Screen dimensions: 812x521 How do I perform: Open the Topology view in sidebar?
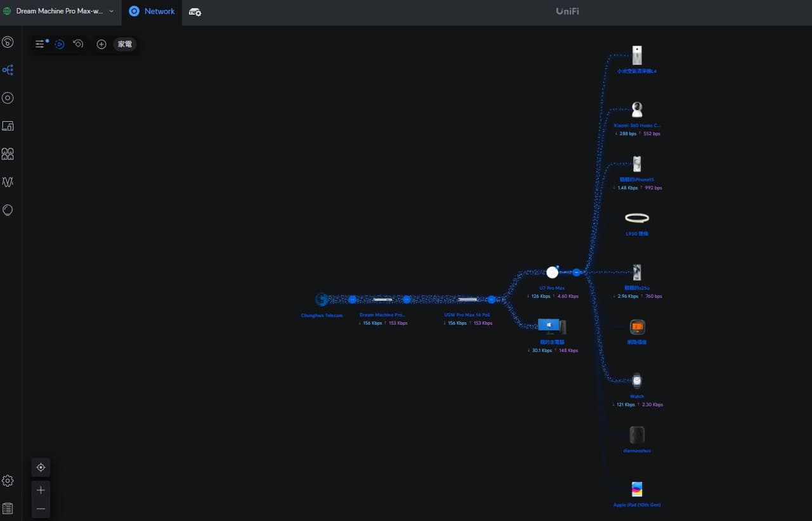point(8,70)
